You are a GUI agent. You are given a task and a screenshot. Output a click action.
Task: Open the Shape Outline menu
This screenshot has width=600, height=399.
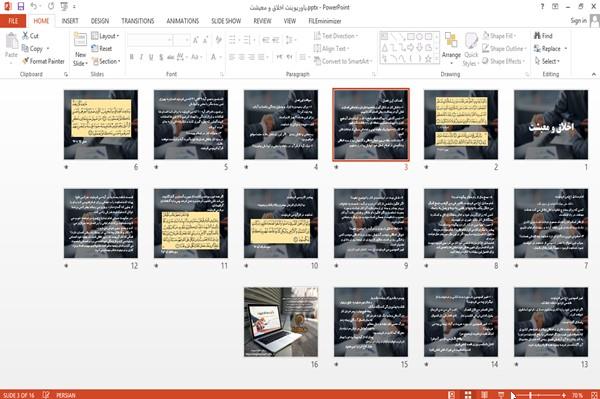504,49
